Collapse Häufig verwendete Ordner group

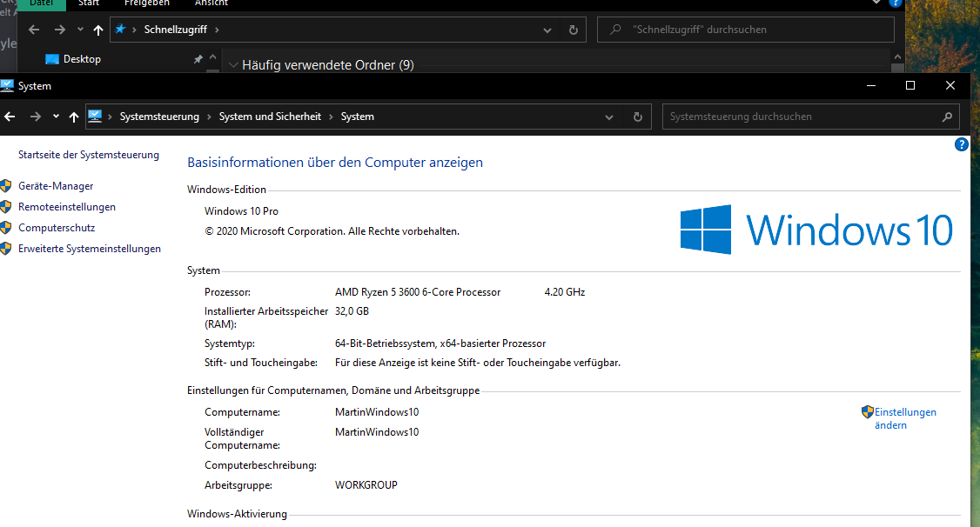[233, 65]
